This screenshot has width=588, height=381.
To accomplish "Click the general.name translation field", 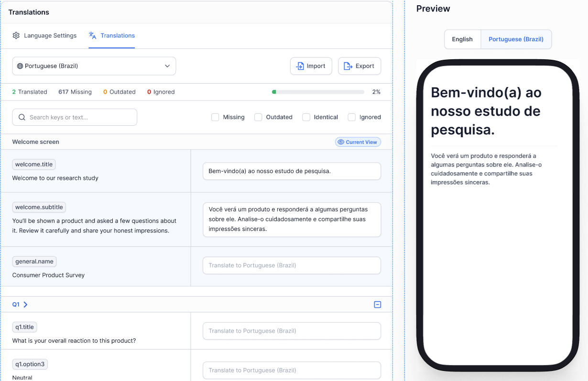I will [292, 265].
